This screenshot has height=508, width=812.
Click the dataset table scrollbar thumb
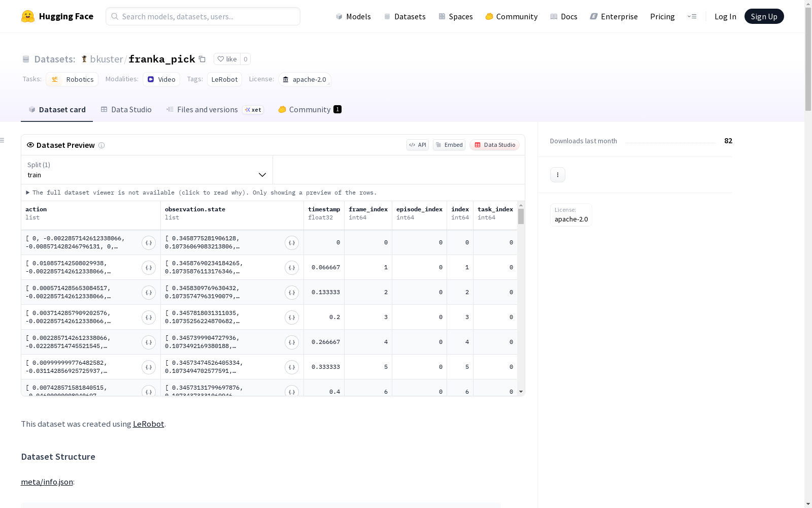click(x=521, y=216)
